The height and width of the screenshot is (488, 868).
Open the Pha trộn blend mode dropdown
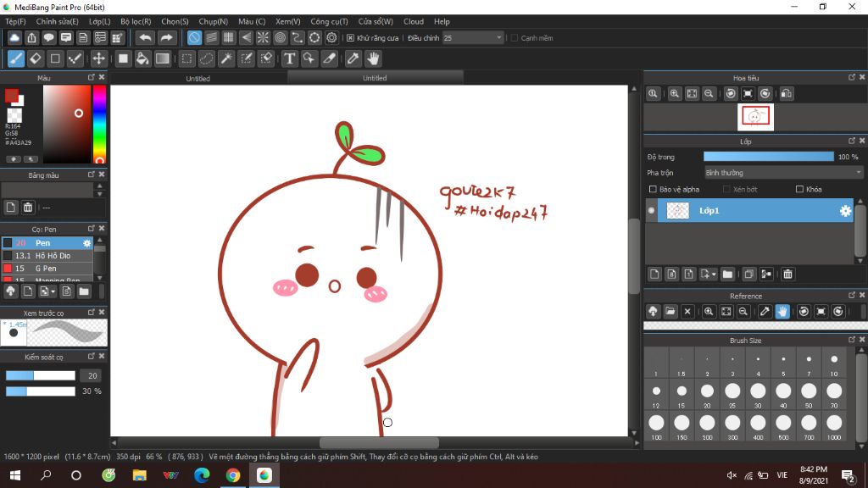pos(783,173)
